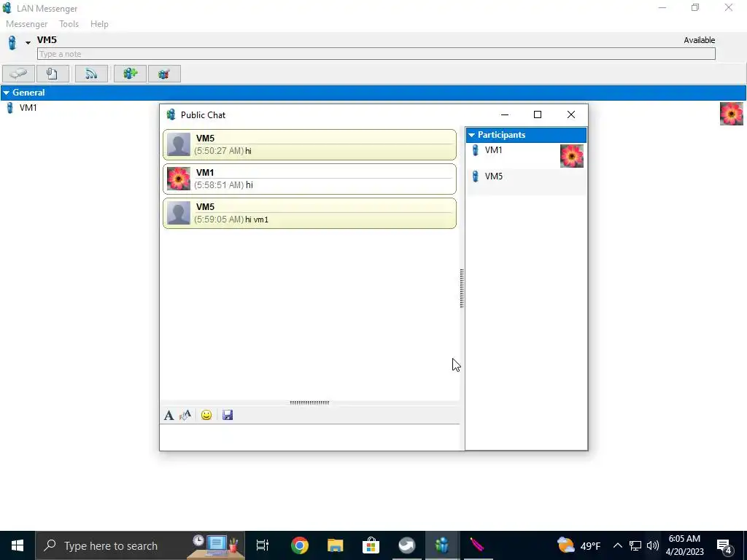Open the font color tool in Public Chat
This screenshot has height=560, width=747.
(185, 415)
